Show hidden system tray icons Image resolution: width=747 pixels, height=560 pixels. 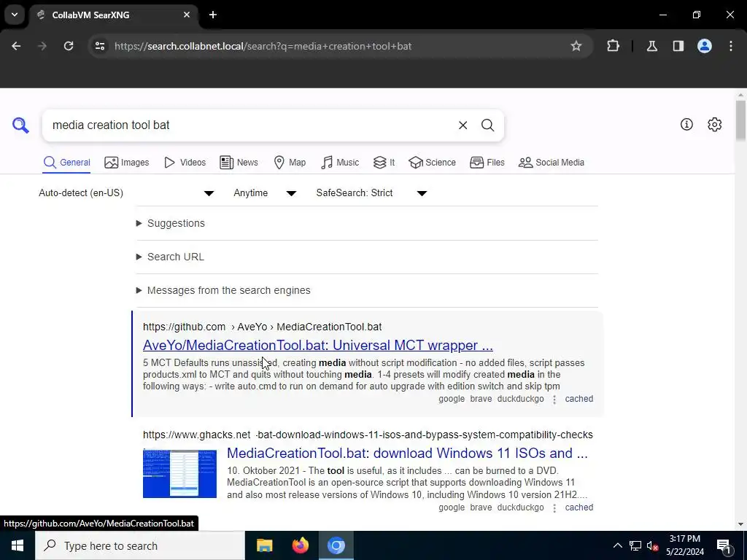[x=617, y=545]
